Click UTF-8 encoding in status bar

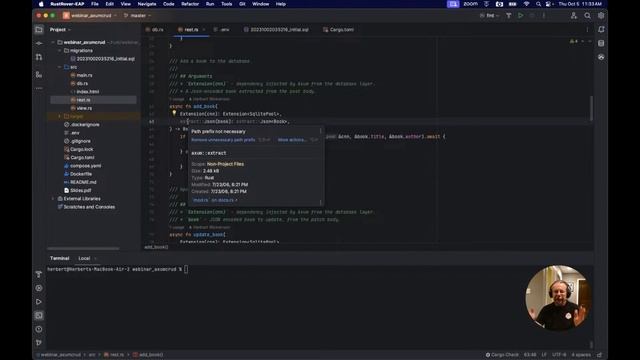pyautogui.click(x=559, y=355)
